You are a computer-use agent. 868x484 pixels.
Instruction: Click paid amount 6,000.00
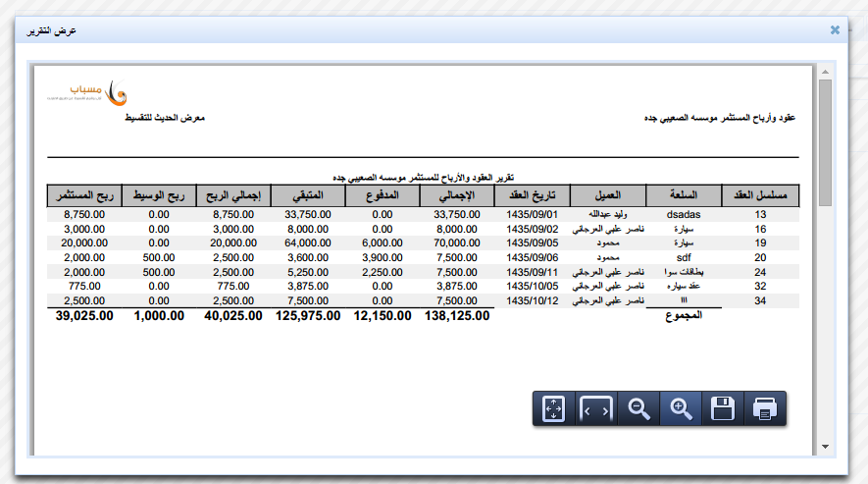(382, 242)
